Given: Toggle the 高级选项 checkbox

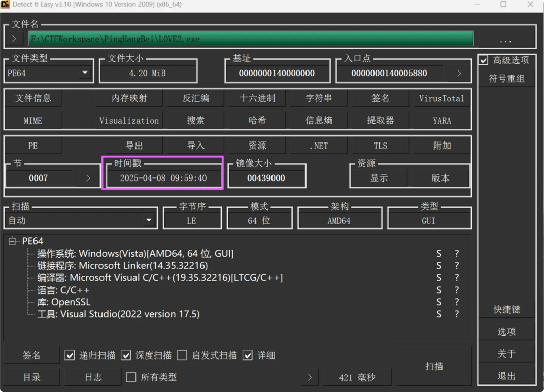Looking at the screenshot, I should [483, 60].
